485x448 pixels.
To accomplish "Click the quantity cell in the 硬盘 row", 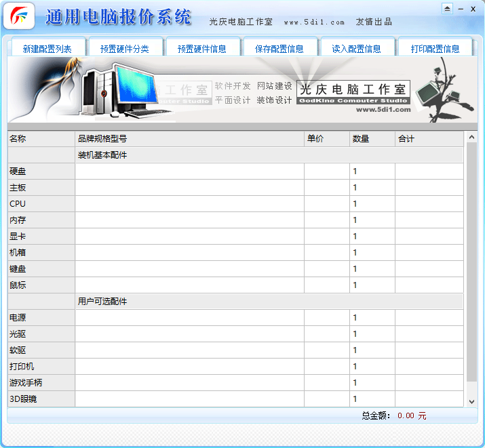I will [372, 171].
